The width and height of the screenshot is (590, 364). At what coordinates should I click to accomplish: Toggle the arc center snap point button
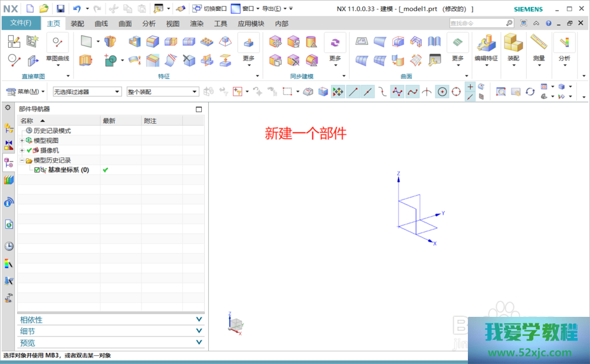(442, 91)
